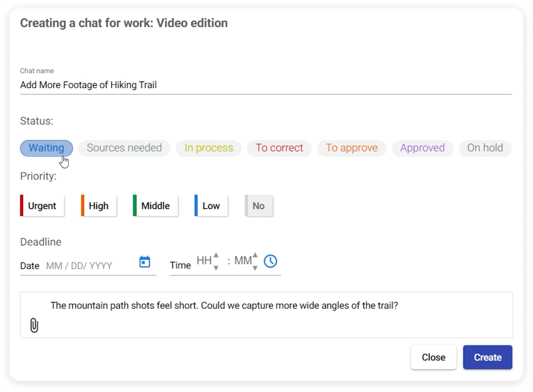Open the calendar date picker icon
This screenshot has width=533, height=392.
tap(145, 262)
